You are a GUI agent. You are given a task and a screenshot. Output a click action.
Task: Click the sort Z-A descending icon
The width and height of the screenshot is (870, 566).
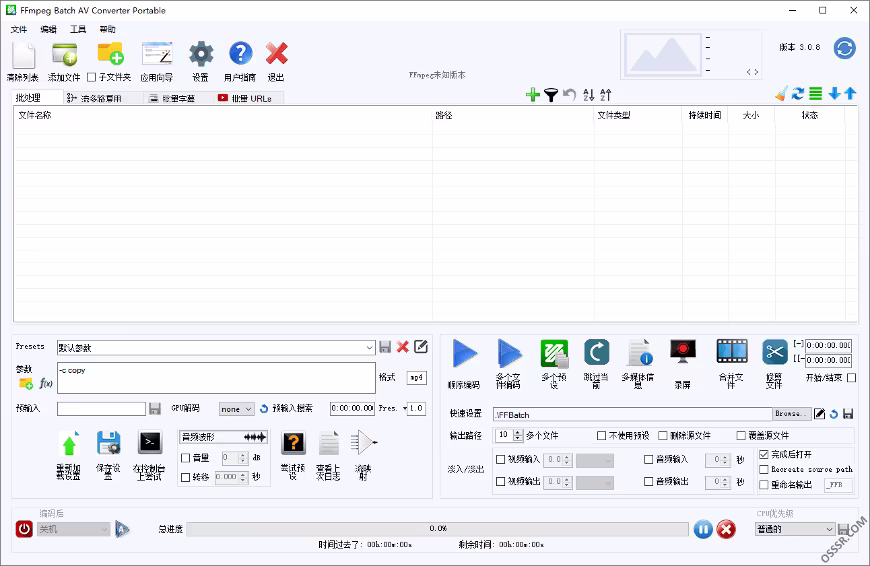tap(606, 95)
